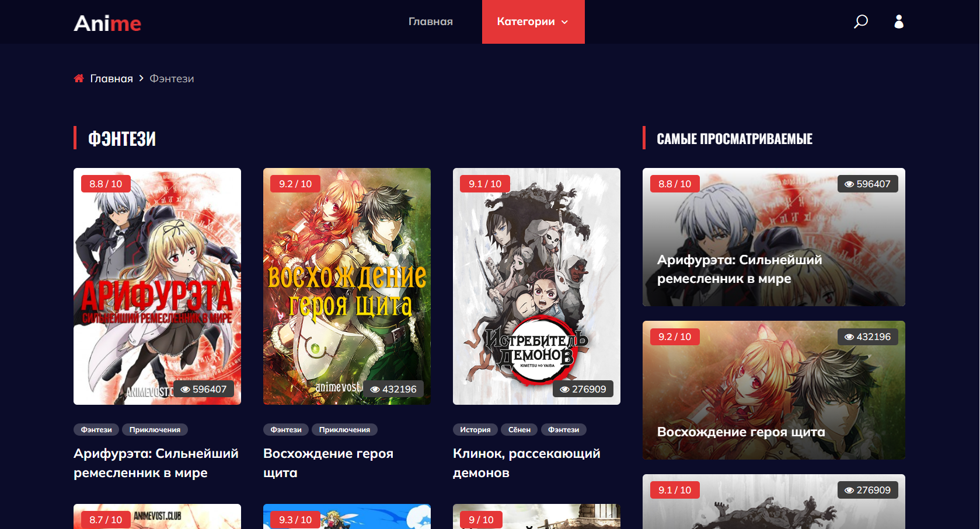
Task: Click the 432196 views badge on grid poster
Action: tap(393, 389)
